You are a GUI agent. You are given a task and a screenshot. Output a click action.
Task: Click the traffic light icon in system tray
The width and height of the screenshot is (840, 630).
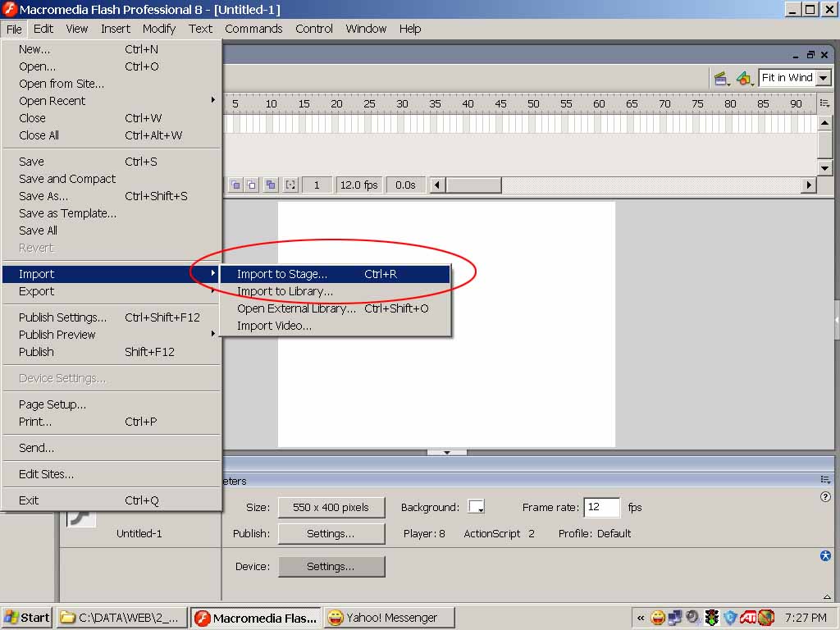click(x=711, y=618)
